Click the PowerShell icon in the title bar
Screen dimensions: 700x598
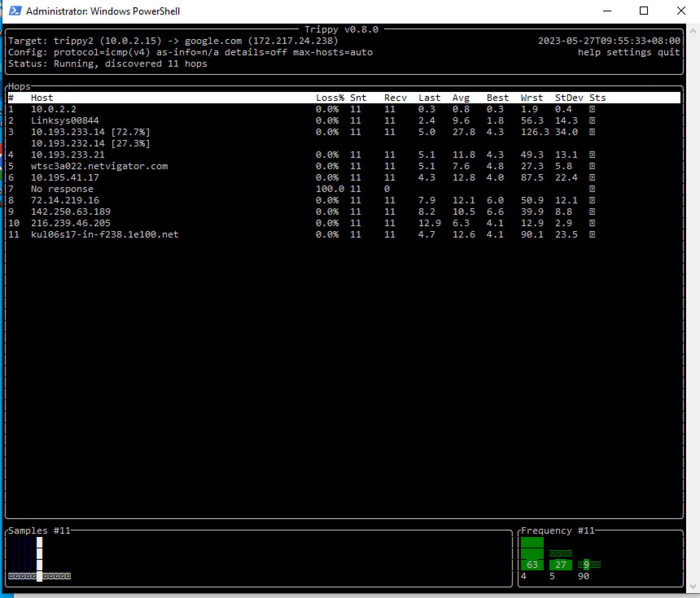[15, 11]
